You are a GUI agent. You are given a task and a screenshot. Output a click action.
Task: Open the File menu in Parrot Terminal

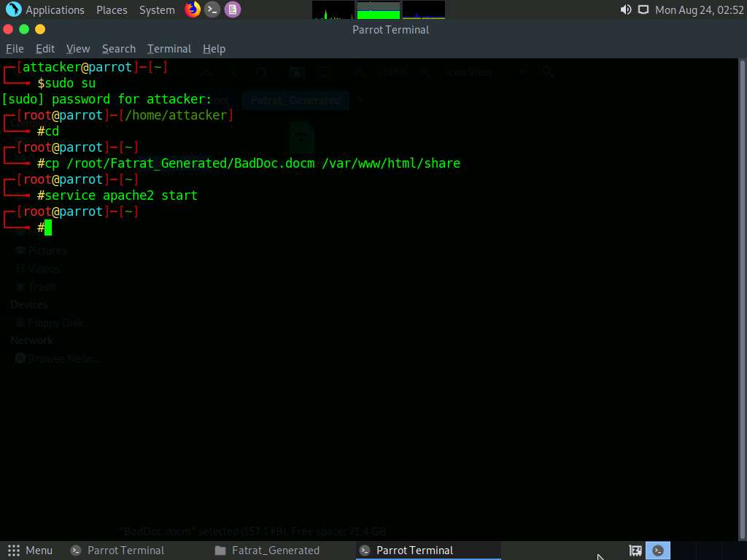pyautogui.click(x=15, y=49)
